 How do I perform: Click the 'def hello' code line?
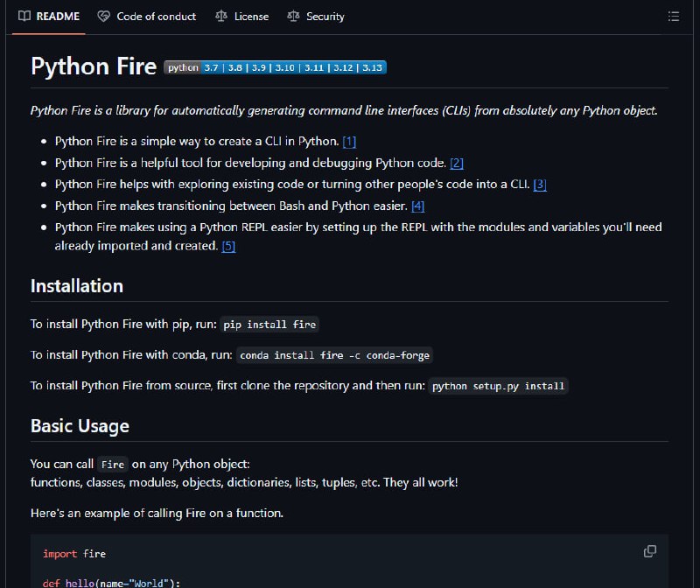coord(112,583)
